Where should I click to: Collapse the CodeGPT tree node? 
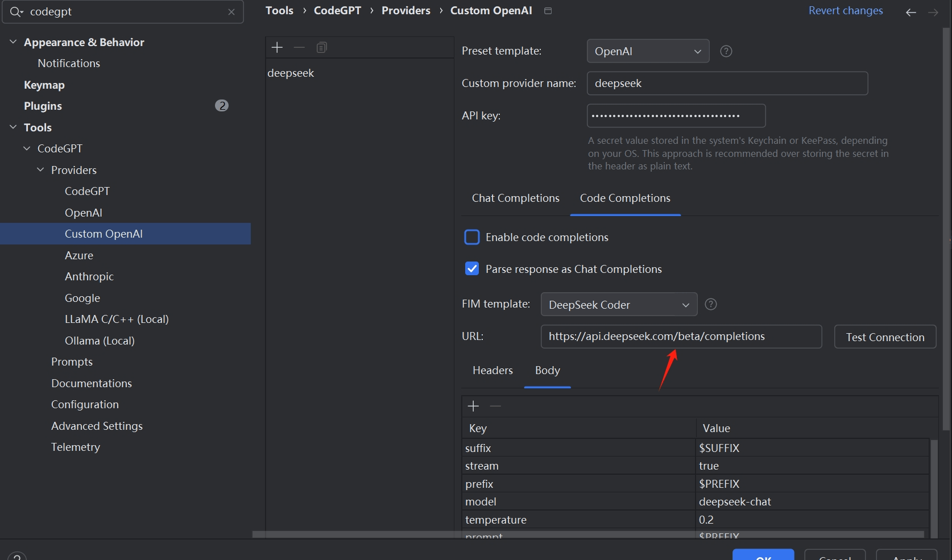click(x=27, y=148)
